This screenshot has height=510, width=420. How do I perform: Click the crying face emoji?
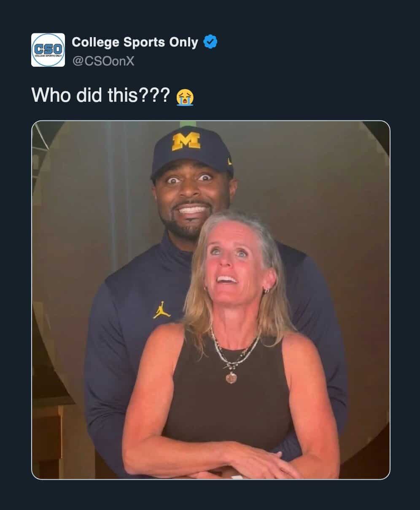[185, 97]
